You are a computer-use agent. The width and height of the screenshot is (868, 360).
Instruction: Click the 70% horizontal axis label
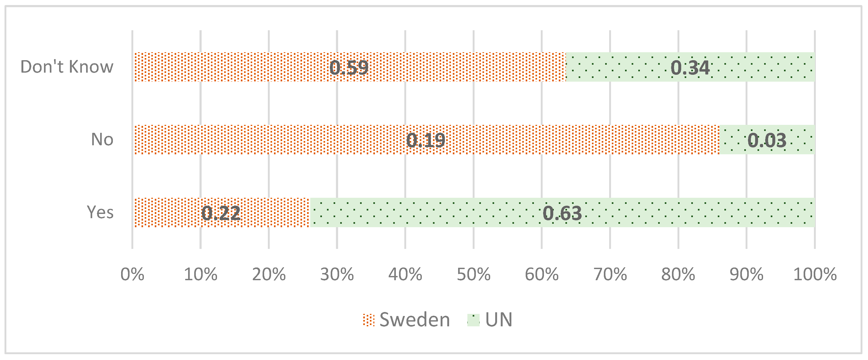[x=610, y=274]
